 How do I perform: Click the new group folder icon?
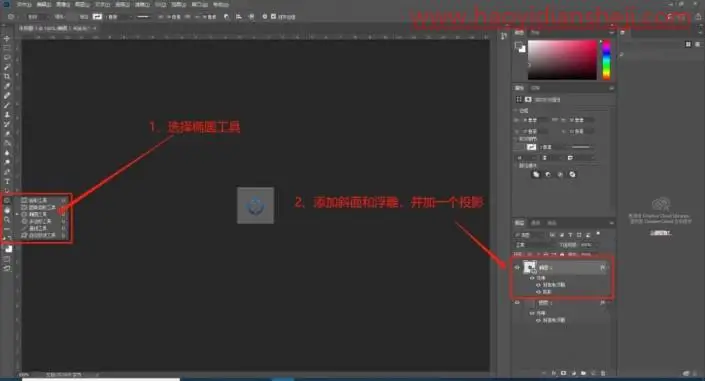pyautogui.click(x=584, y=373)
